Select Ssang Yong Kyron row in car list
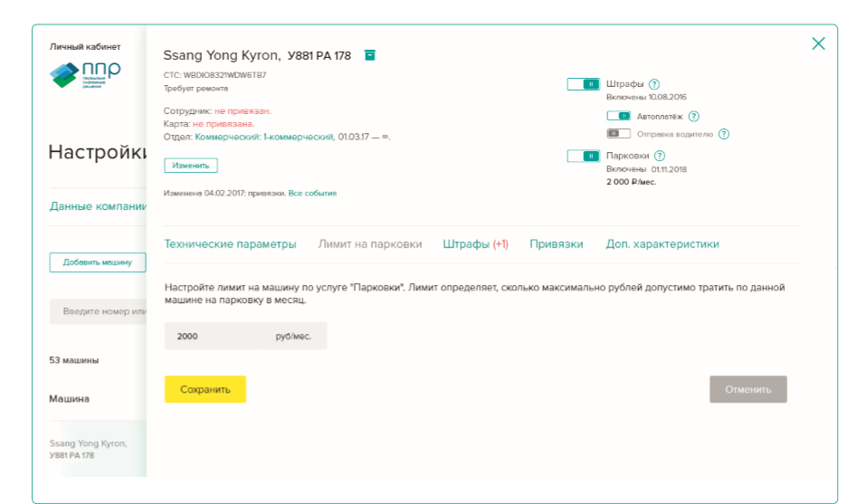The height and width of the screenshot is (504, 857). [x=98, y=449]
